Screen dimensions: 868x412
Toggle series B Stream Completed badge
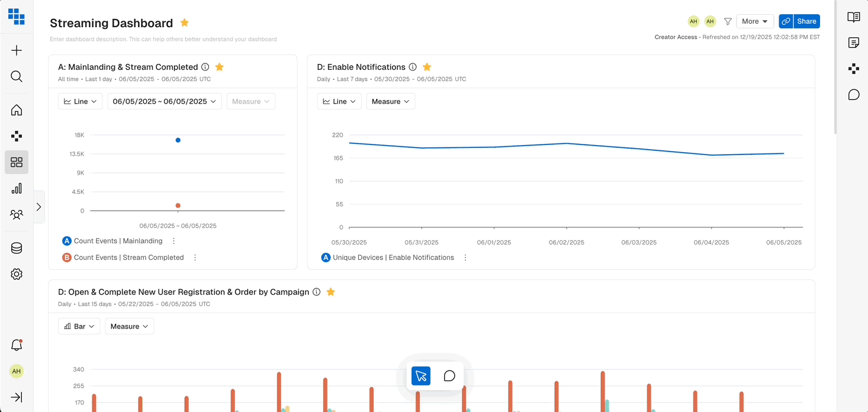67,257
